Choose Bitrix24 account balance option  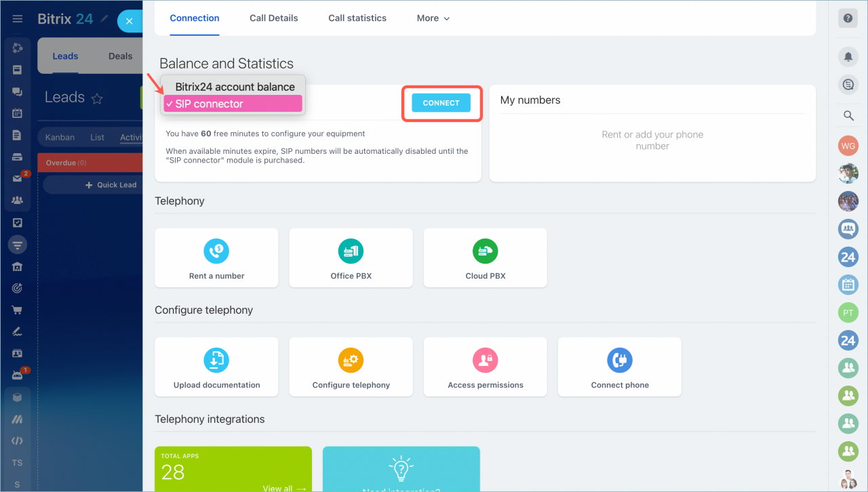point(233,87)
